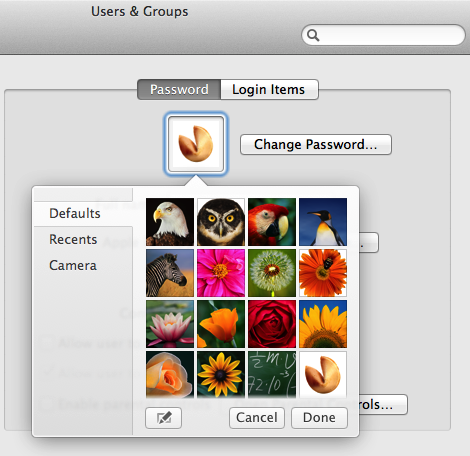Pick the red parrot picture
470x456 pixels.
pyautogui.click(x=272, y=222)
